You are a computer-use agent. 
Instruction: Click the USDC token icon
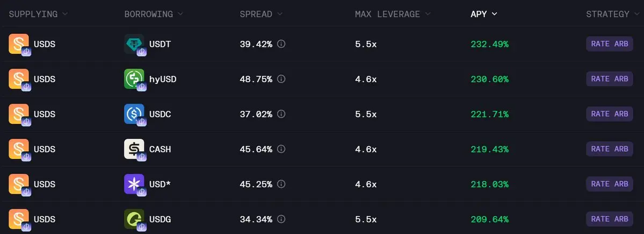[x=134, y=114]
